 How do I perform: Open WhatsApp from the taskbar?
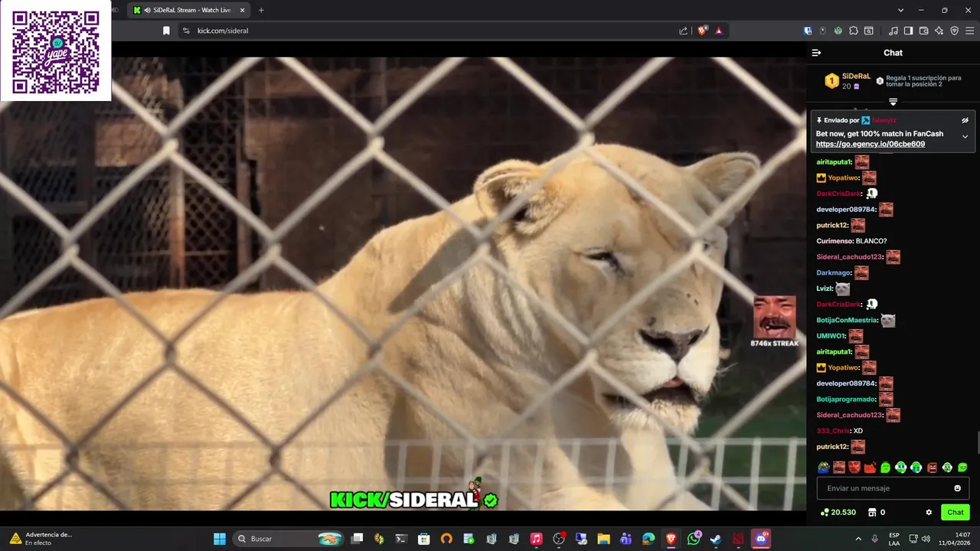click(694, 539)
